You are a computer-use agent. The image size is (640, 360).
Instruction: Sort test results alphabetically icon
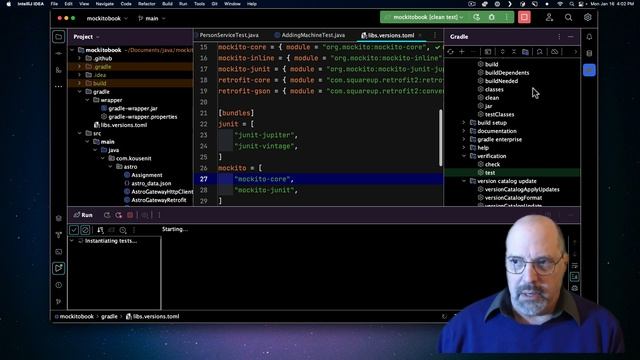click(100, 230)
